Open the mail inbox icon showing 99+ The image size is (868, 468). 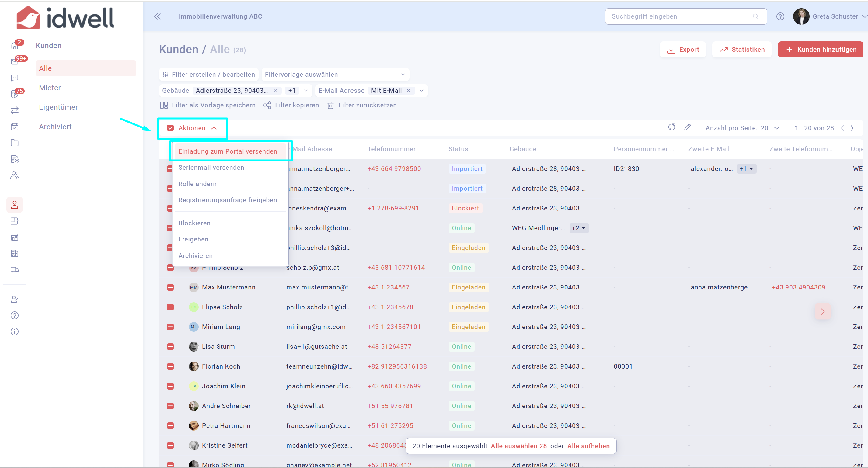coord(15,62)
